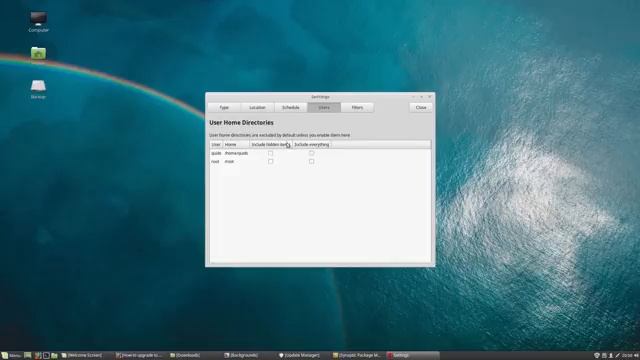
Task: Click the Close button in Settings
Action: 421,107
